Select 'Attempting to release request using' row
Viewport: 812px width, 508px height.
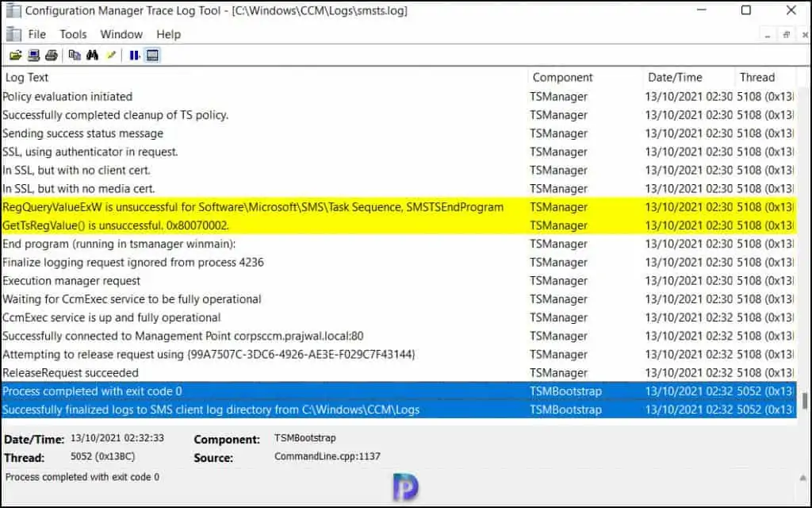(x=398, y=354)
